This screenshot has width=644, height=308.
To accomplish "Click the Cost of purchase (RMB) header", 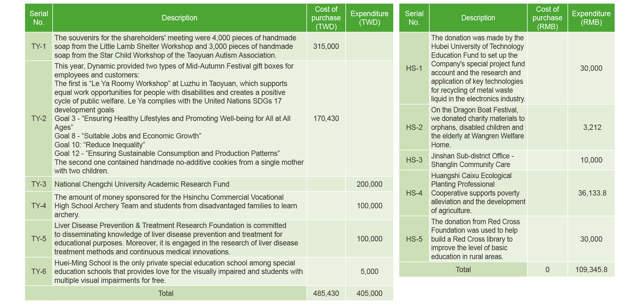I will pos(548,18).
